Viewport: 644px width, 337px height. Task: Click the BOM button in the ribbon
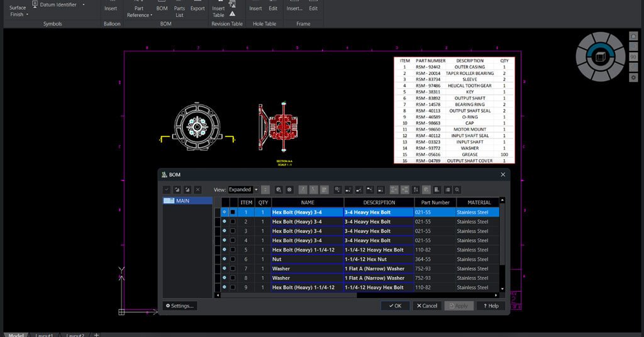click(162, 7)
